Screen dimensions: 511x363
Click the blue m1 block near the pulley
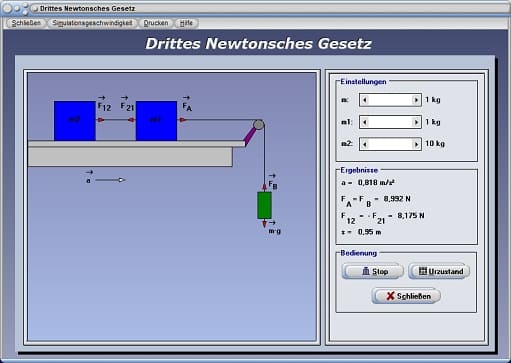coord(156,121)
